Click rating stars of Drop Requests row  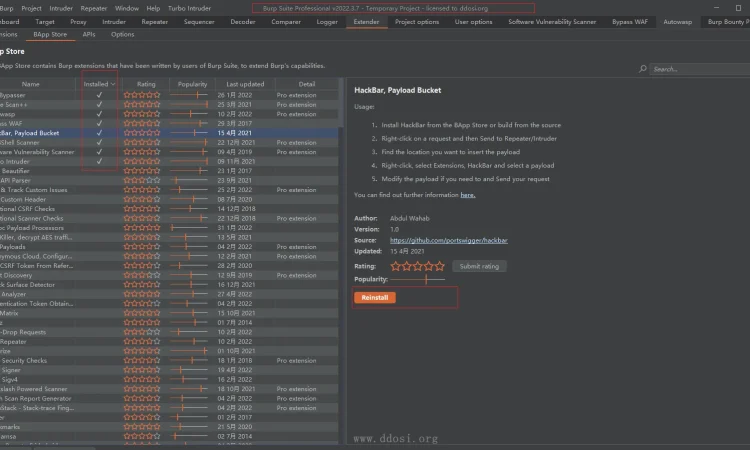[142, 332]
